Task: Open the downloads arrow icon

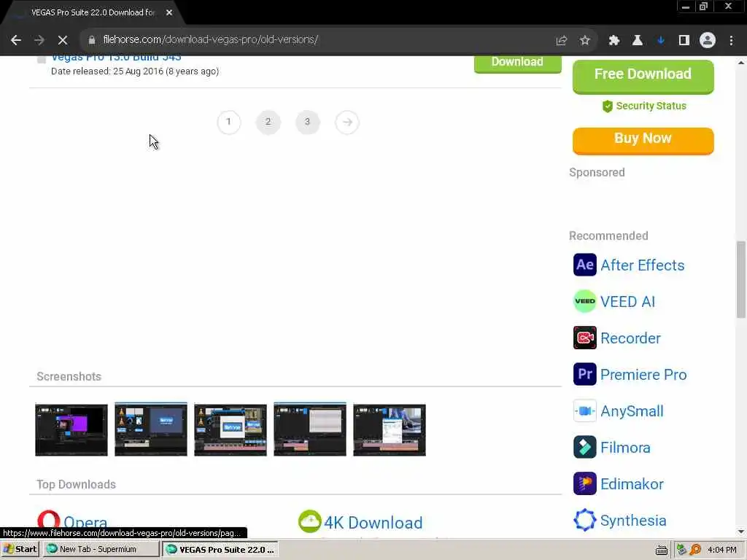Action: (x=661, y=41)
